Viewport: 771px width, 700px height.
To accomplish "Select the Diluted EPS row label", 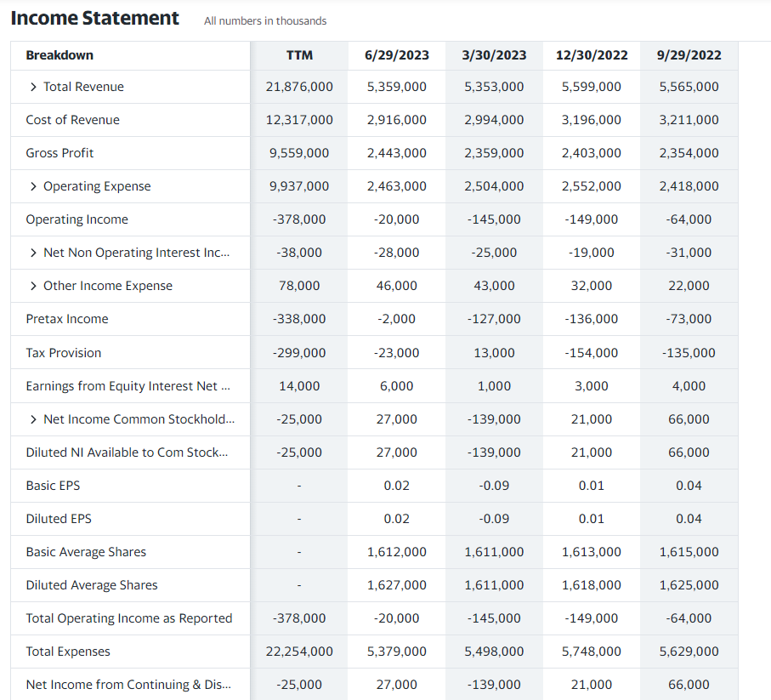I will (x=59, y=519).
